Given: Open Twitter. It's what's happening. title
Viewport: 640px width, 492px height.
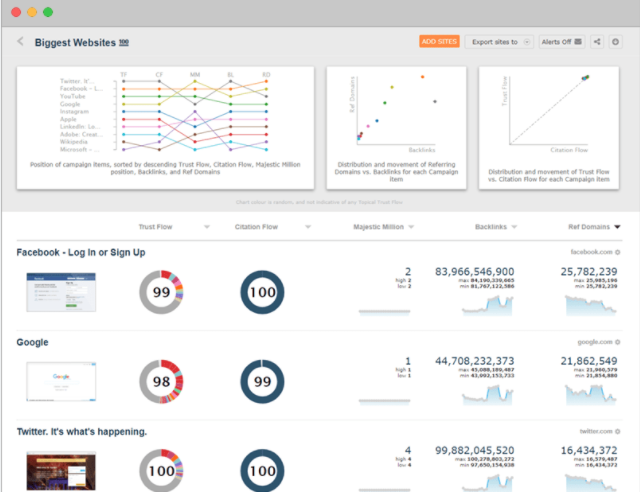Looking at the screenshot, I should (x=82, y=432).
